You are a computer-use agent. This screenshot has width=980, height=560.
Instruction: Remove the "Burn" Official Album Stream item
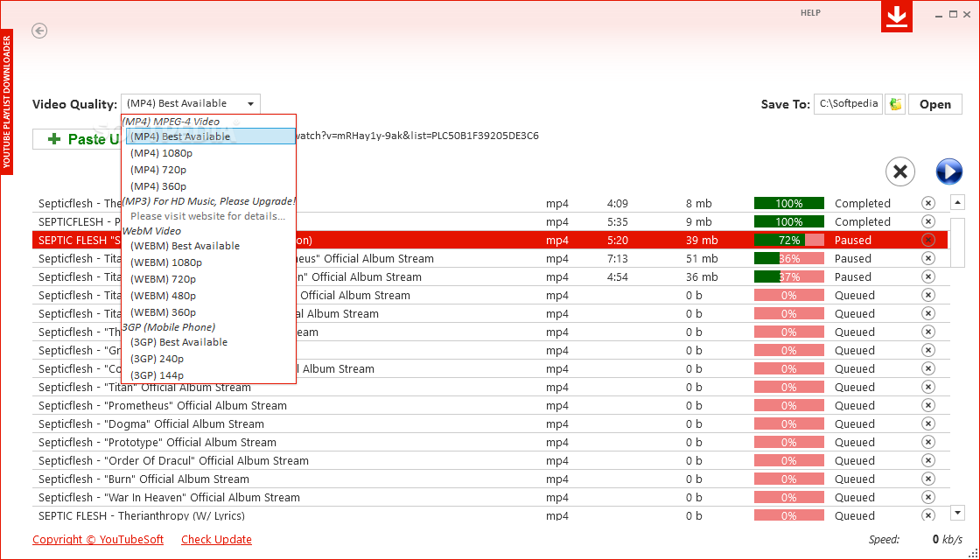point(928,479)
